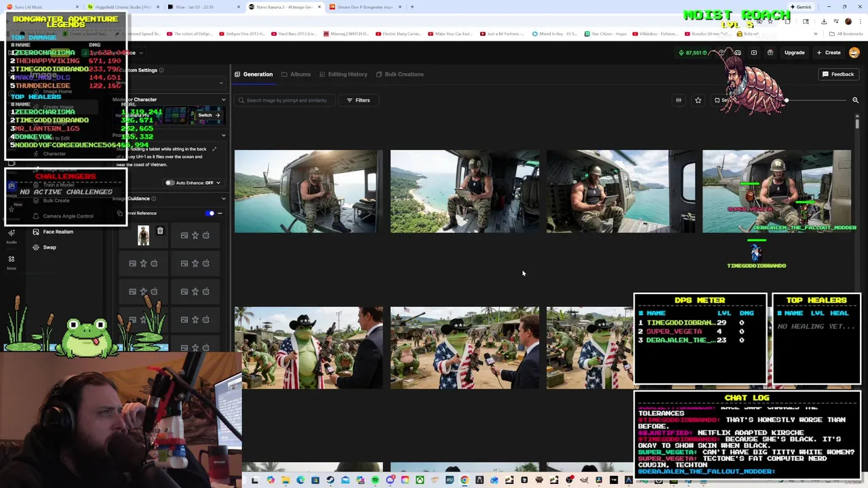The image size is (868, 488).
Task: Open the Albums tab
Action: tap(296, 74)
